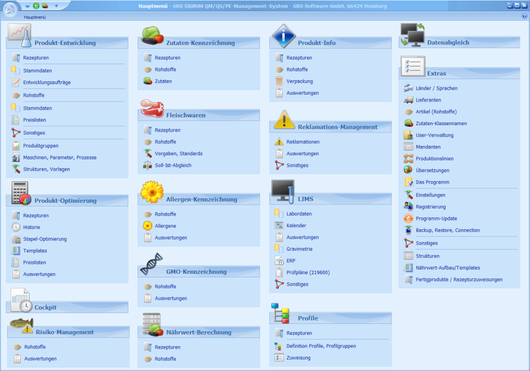The height and width of the screenshot is (371, 530).
Task: Open Definition Profile, Profilgruppen in Profile
Action: tap(321, 346)
